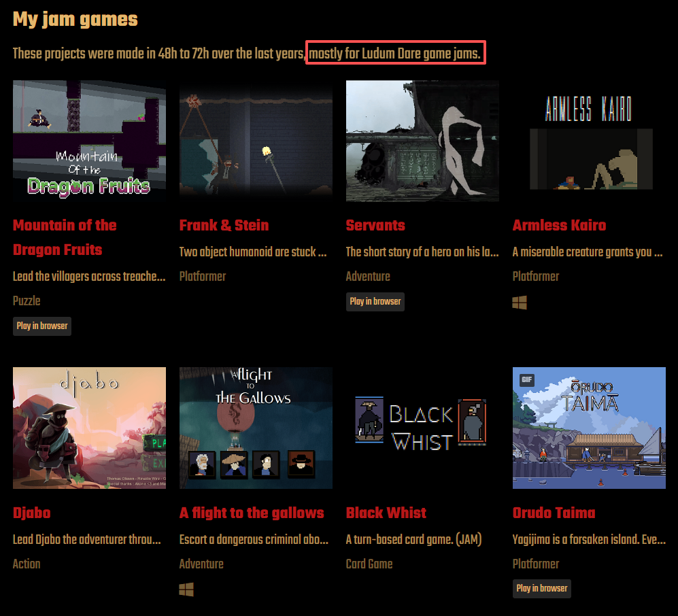Click Platformer genre under Armless Kairo
Image resolution: width=678 pixels, height=616 pixels.
coord(536,276)
